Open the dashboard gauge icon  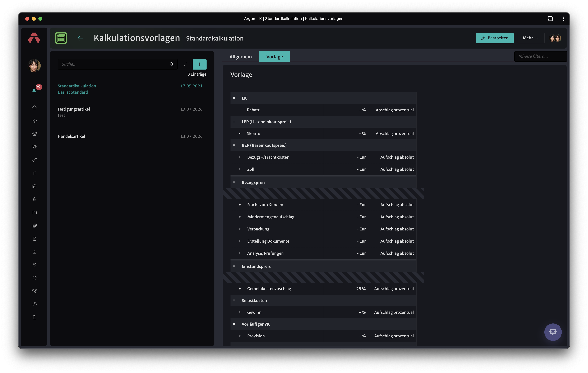(34, 121)
